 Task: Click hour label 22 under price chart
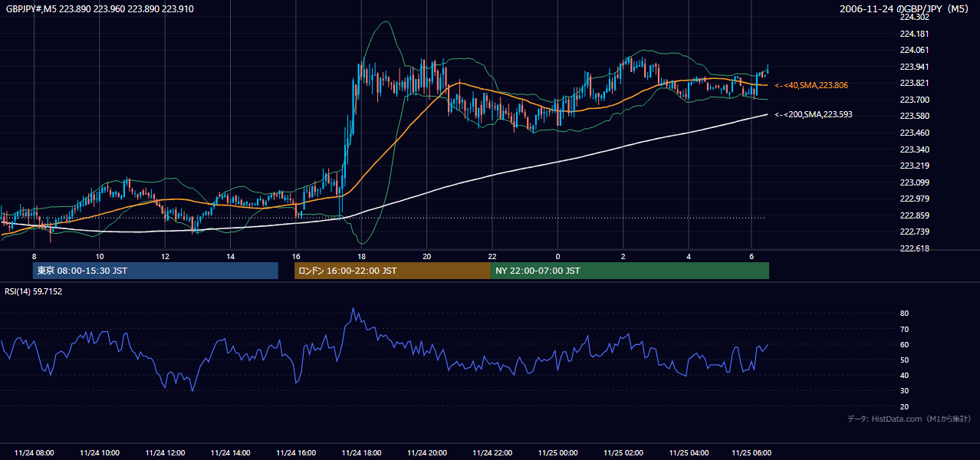492,256
